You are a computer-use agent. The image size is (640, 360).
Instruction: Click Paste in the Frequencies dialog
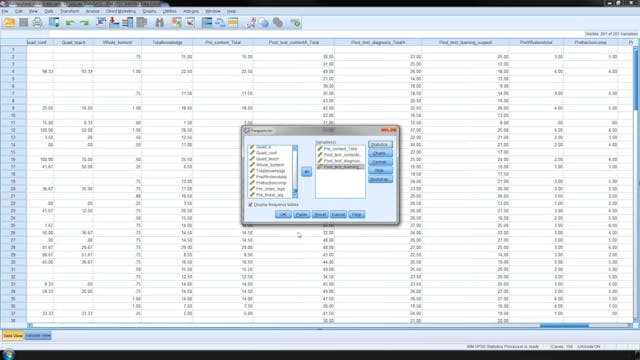click(302, 214)
